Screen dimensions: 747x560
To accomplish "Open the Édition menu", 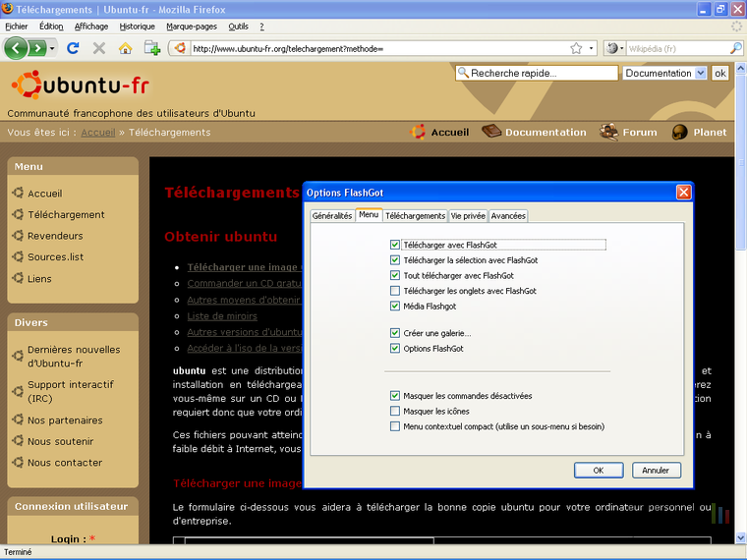I will pyautogui.click(x=51, y=27).
